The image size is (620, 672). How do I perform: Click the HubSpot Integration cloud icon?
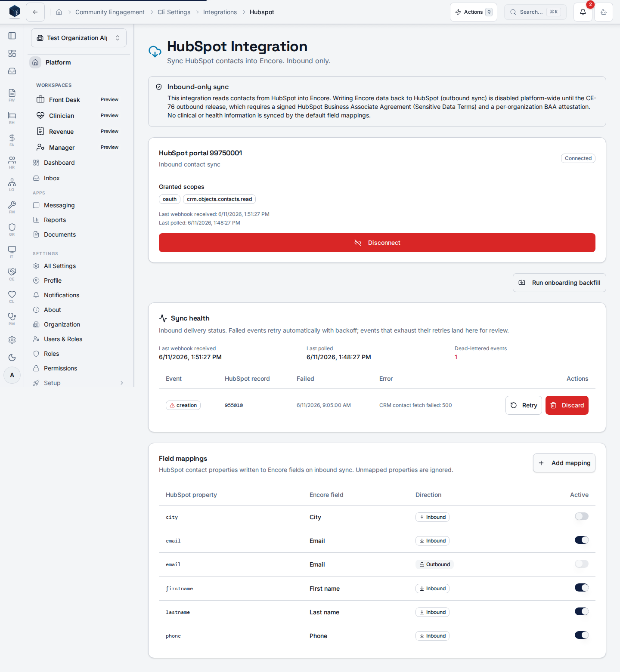155,52
